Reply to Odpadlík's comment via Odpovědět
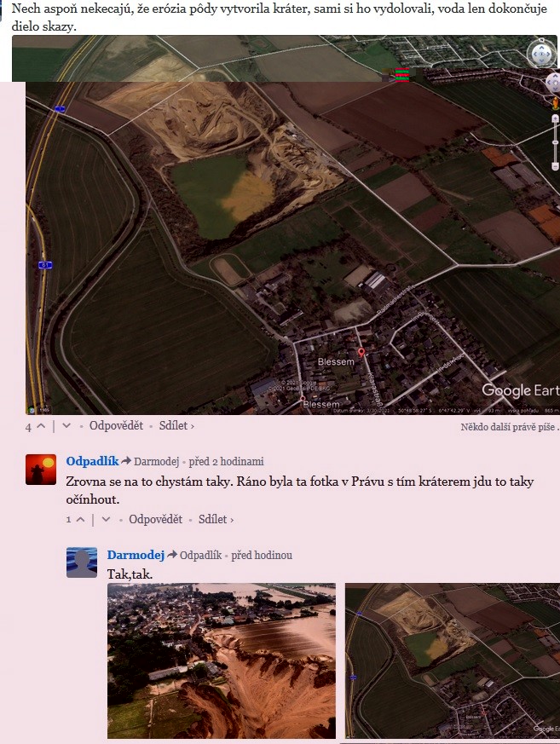The height and width of the screenshot is (744, 560). point(156,519)
